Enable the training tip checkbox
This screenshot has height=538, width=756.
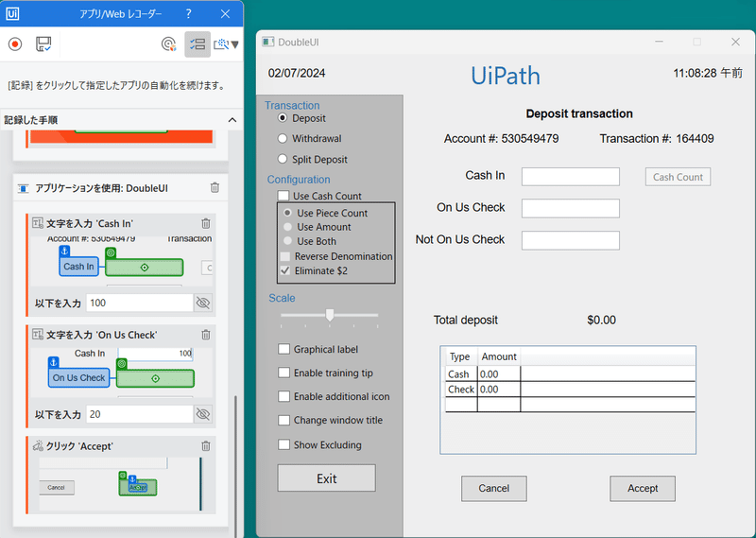click(x=284, y=373)
